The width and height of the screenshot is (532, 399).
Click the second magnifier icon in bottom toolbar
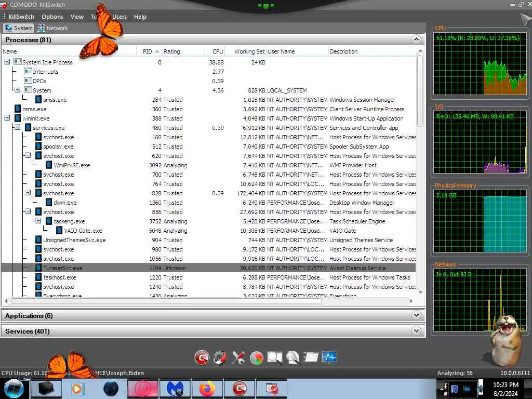coord(292,357)
